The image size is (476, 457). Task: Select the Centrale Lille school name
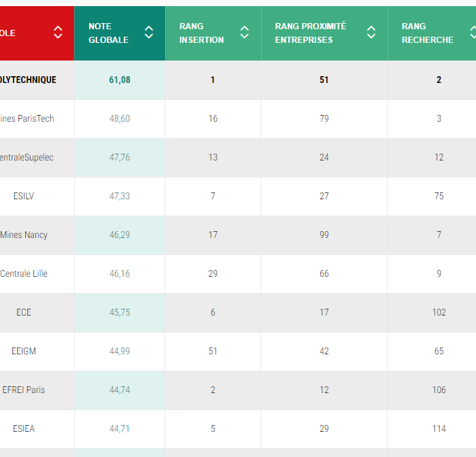click(24, 273)
